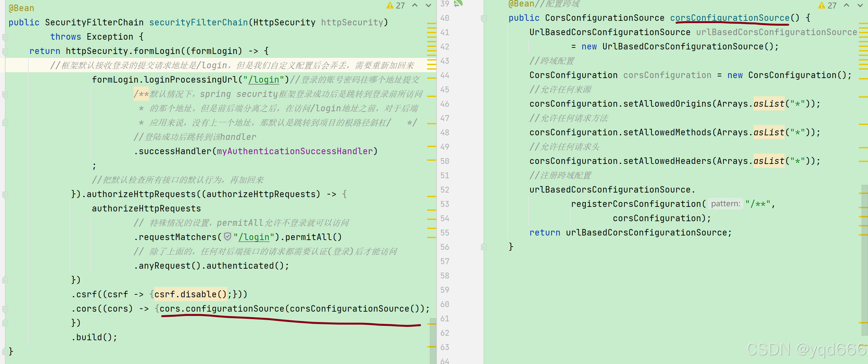Image resolution: width=868 pixels, height=364 pixels.
Task: Click the right editor's vertical scrollbar thumb
Action: pos(864,259)
